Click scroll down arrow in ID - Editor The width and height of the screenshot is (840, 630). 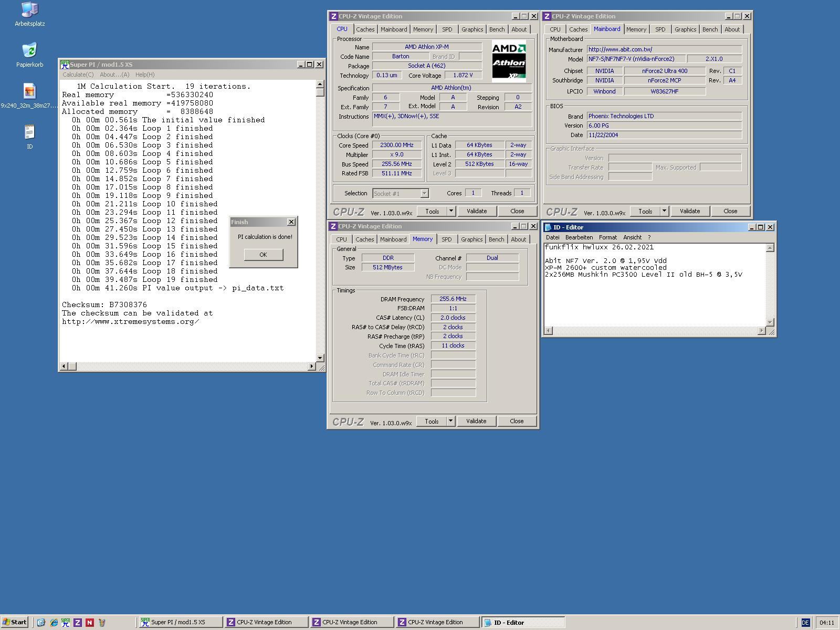[x=770, y=322]
